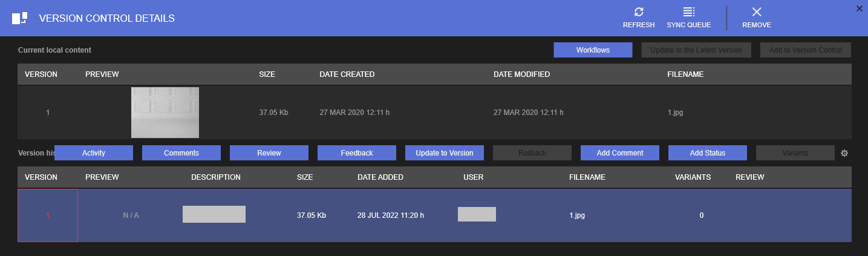The image size is (868, 256).
Task: Click Add Status button
Action: coord(708,153)
